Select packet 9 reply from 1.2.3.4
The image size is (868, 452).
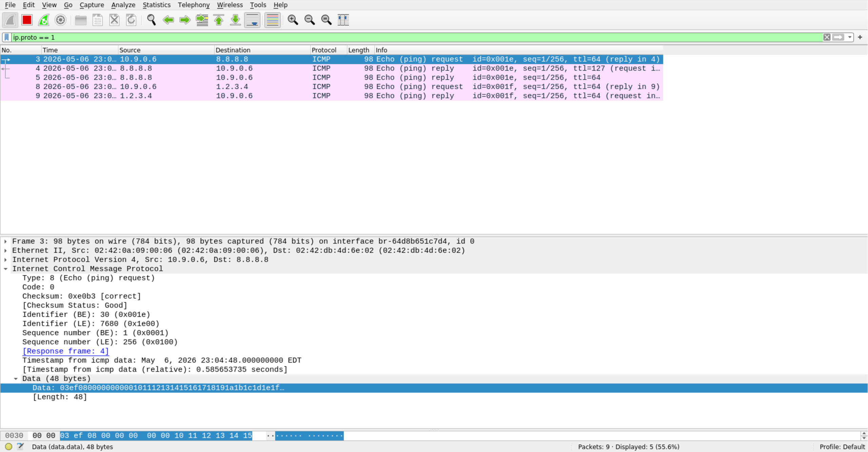click(x=332, y=96)
